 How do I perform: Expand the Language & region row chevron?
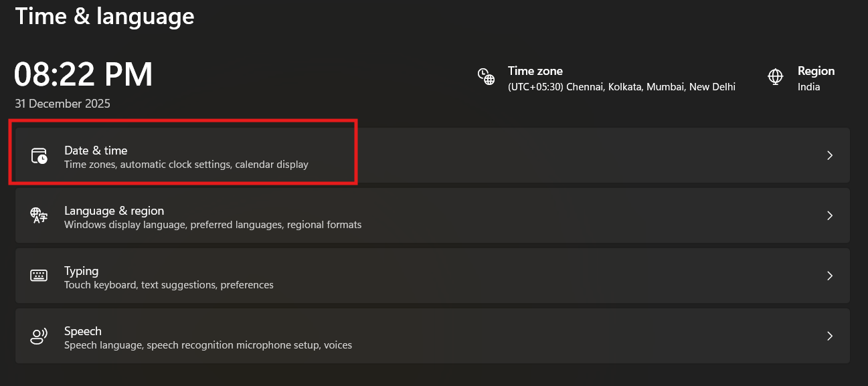[x=830, y=215]
